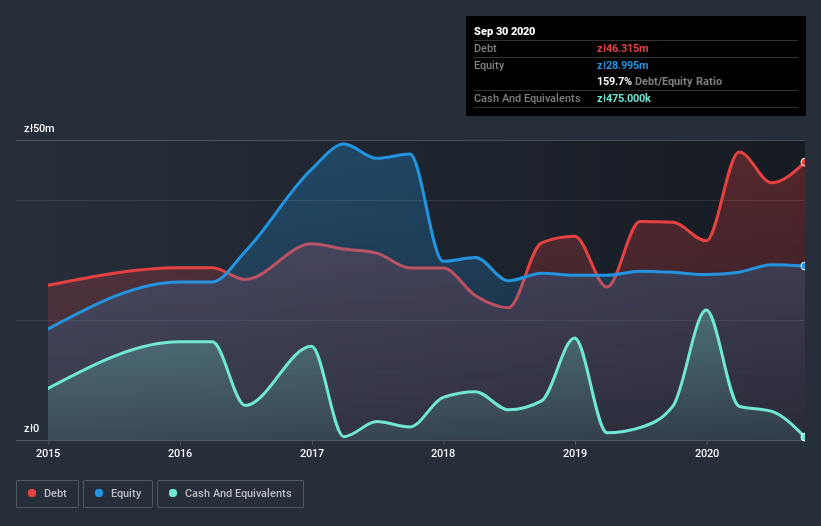
Task: Toggle the Debt series legend button
Action: [48, 494]
